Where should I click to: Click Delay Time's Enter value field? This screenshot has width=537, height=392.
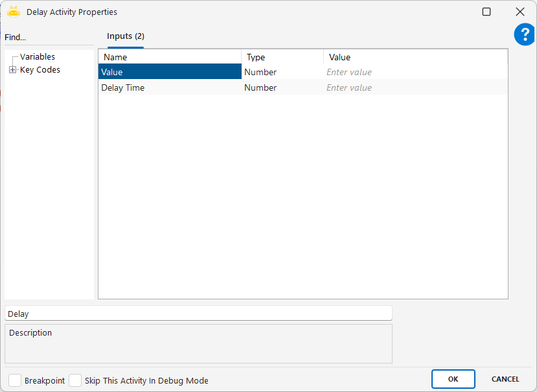point(415,87)
